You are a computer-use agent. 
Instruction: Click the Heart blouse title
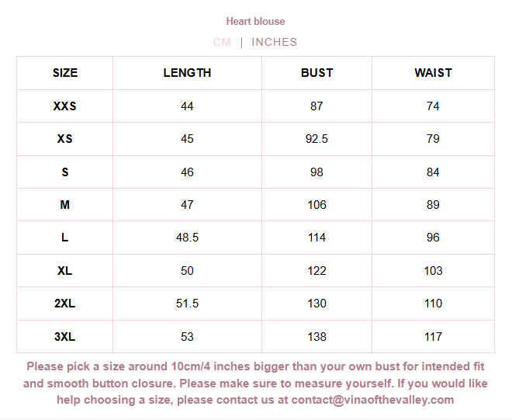(255, 21)
